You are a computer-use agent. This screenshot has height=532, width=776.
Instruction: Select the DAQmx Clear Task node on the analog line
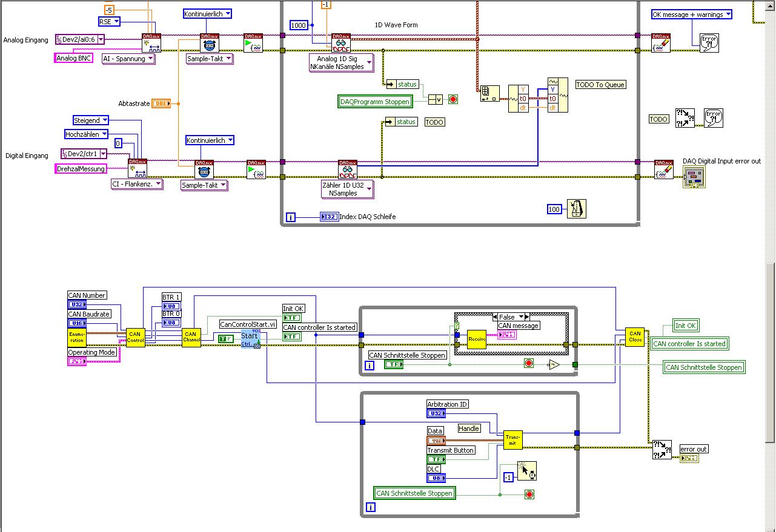[x=661, y=42]
